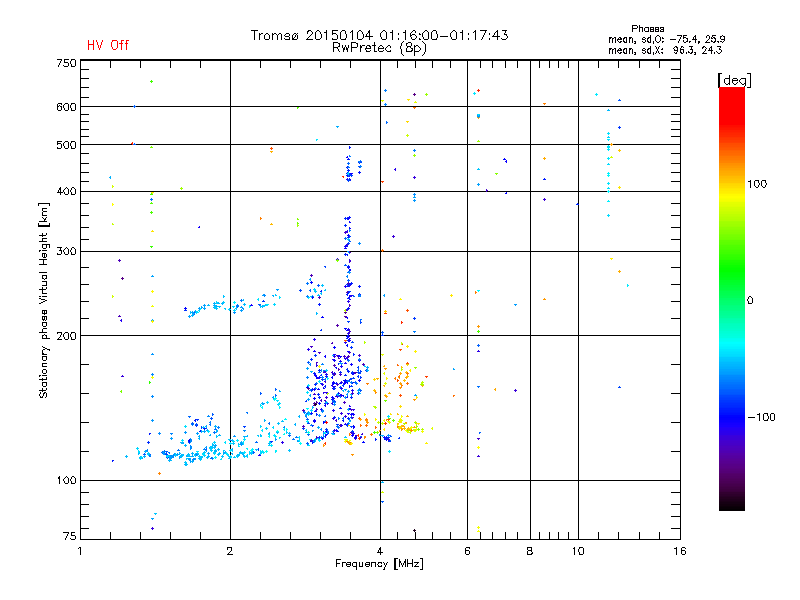Click colorbar tick label '-100'
The height and width of the screenshot is (600, 800).
point(762,417)
